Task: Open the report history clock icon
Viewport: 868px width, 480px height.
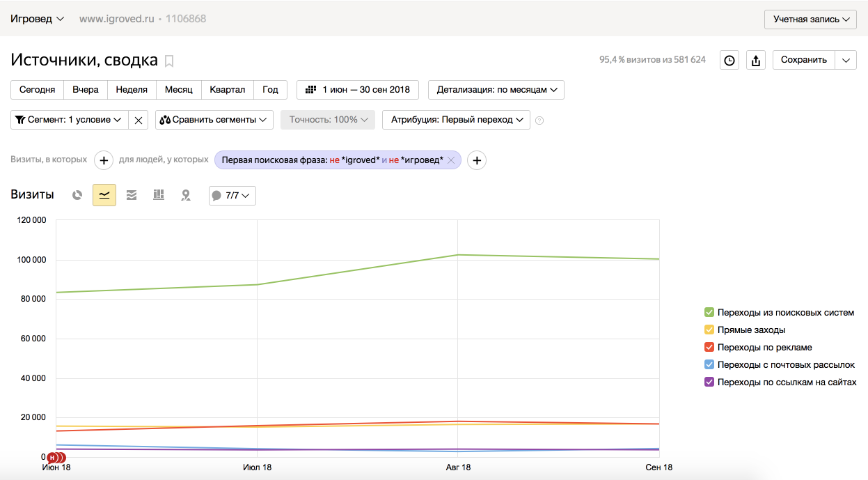Action: coord(729,60)
